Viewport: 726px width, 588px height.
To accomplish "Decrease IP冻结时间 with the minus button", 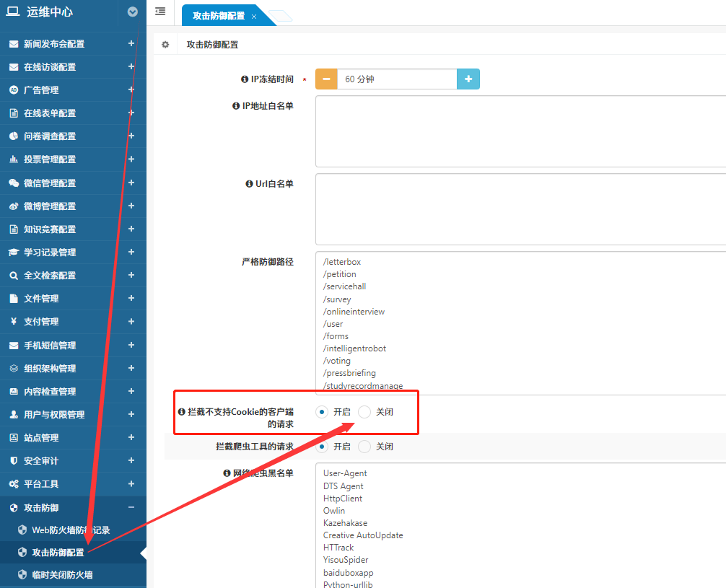I will [x=326, y=79].
